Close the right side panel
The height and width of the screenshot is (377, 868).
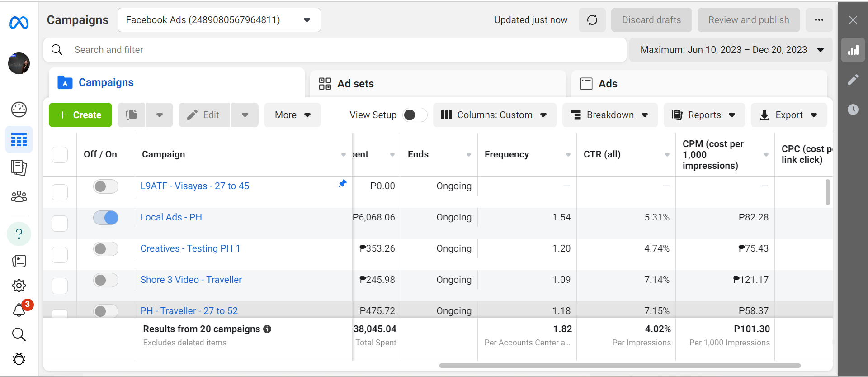pos(853,20)
